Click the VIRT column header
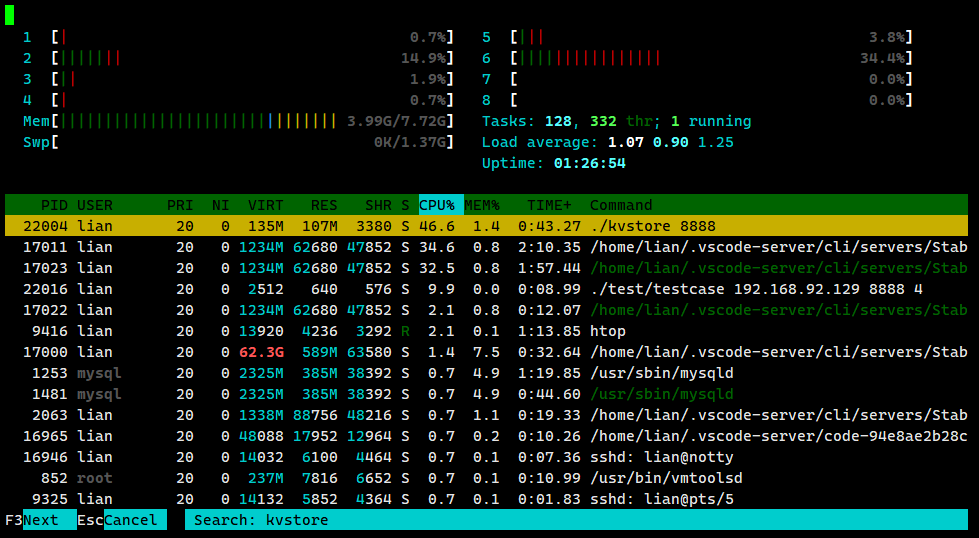The width and height of the screenshot is (979, 538). (x=265, y=205)
